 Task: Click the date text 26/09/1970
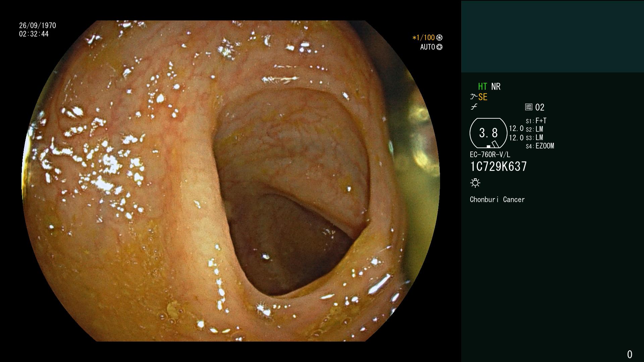coord(38,25)
